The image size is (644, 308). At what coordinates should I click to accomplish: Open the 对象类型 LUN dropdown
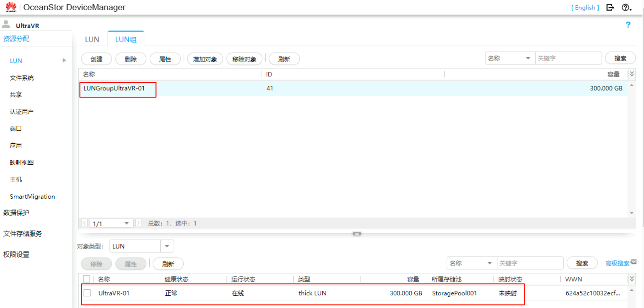tap(167, 246)
